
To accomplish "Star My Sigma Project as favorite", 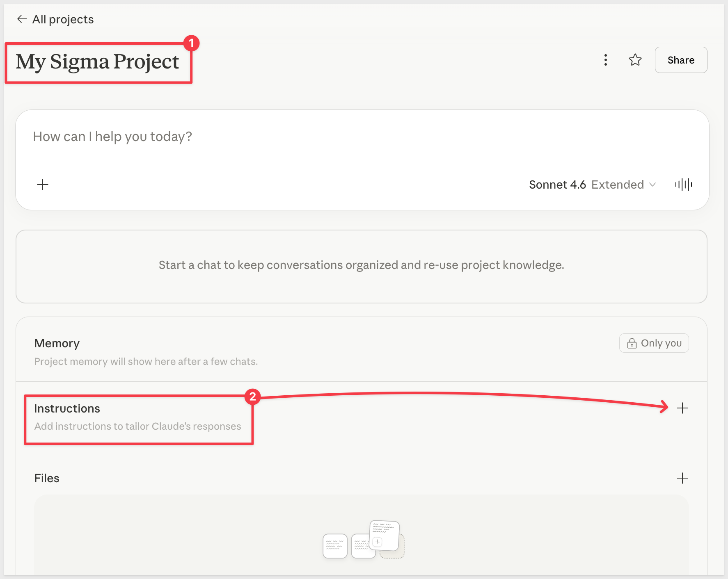I will pos(635,60).
